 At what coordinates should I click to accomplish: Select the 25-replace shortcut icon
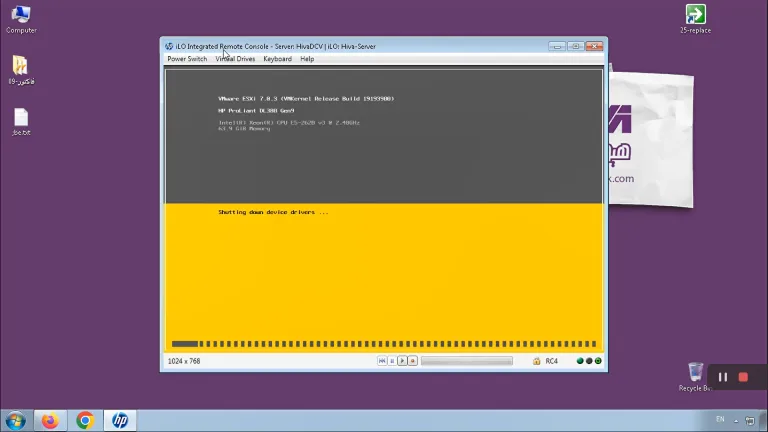(696, 19)
